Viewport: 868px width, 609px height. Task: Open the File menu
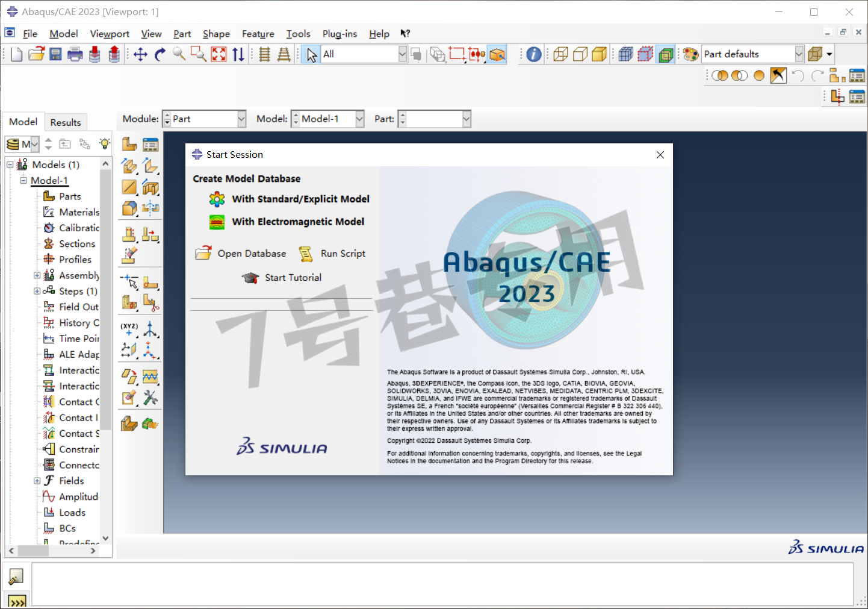[x=30, y=34]
